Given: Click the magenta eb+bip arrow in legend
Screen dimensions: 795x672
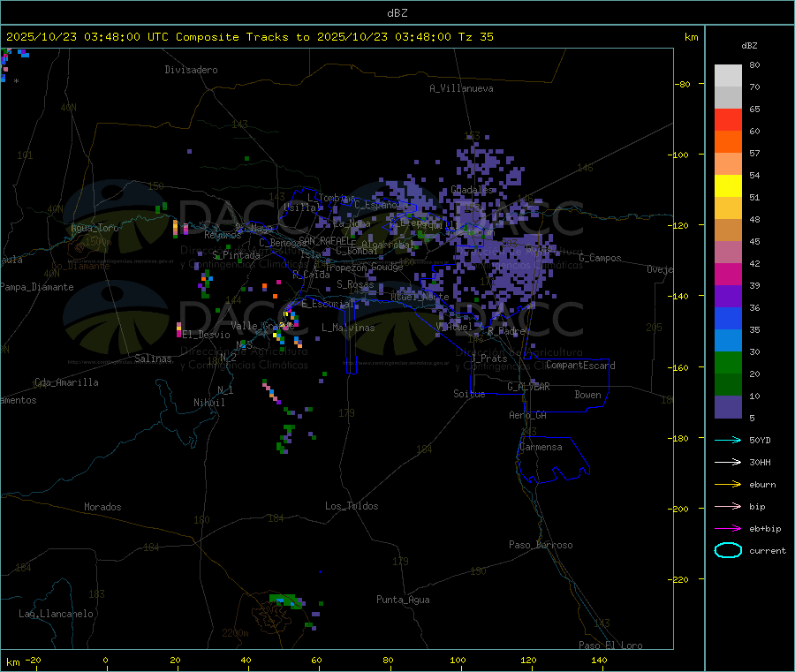Looking at the screenshot, I should 728,529.
